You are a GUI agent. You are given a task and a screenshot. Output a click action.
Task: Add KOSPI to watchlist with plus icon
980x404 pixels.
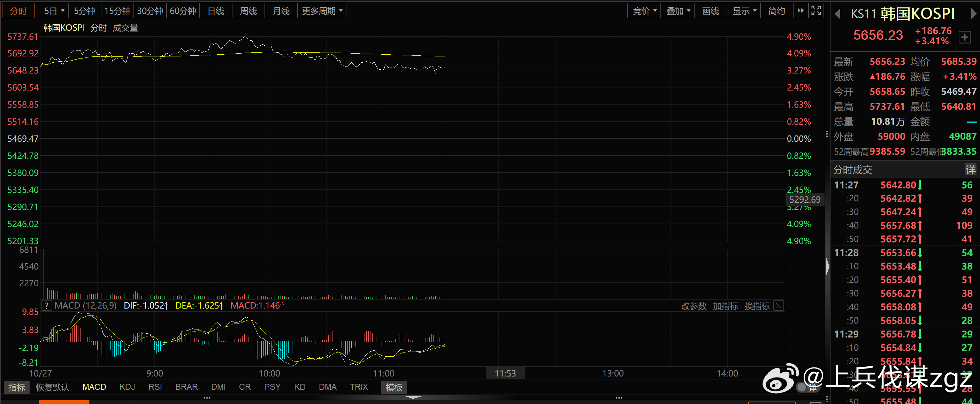click(x=964, y=37)
